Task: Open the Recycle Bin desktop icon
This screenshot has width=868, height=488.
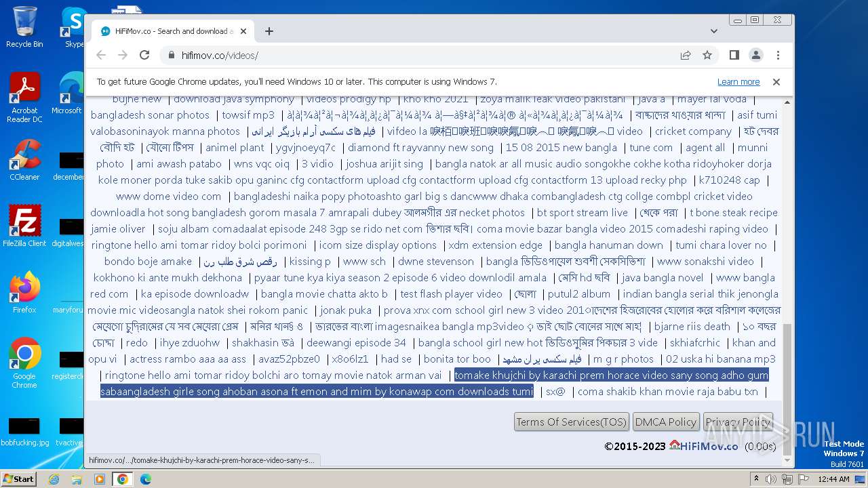Action: tap(24, 27)
